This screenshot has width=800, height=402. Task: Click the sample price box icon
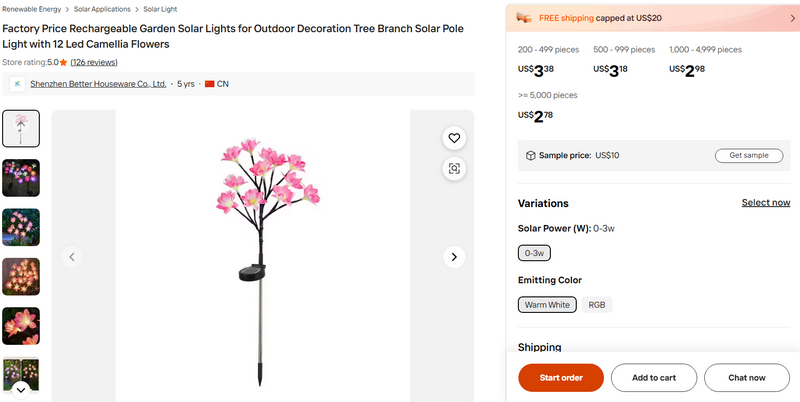pyautogui.click(x=531, y=155)
